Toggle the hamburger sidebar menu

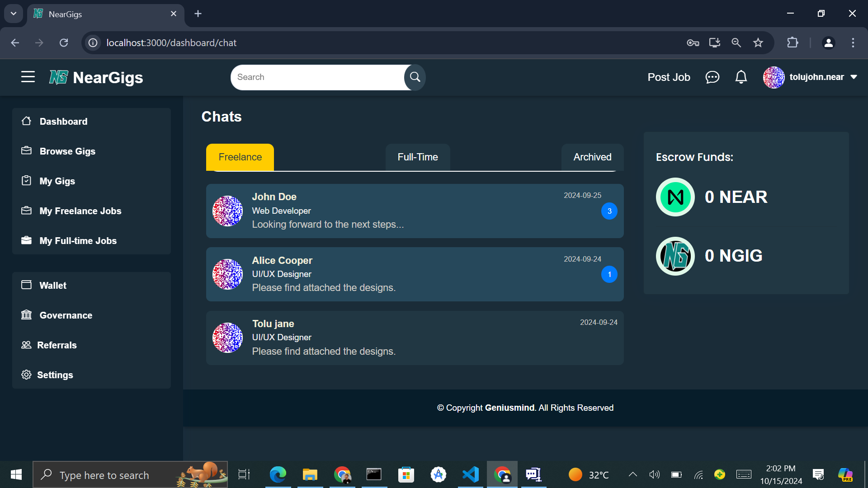28,77
